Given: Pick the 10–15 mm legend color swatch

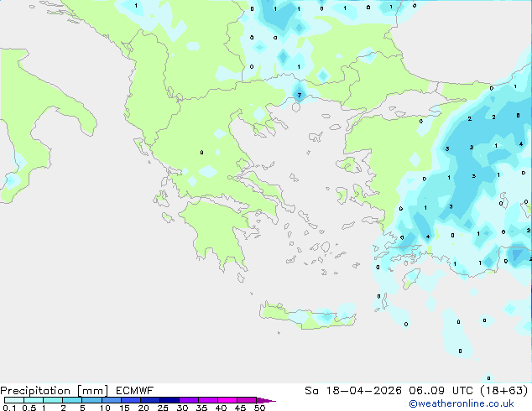Looking at the screenshot, I should [112, 400].
